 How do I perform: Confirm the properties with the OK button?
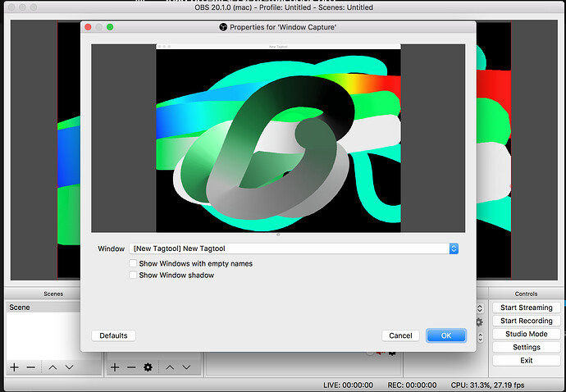tap(445, 335)
